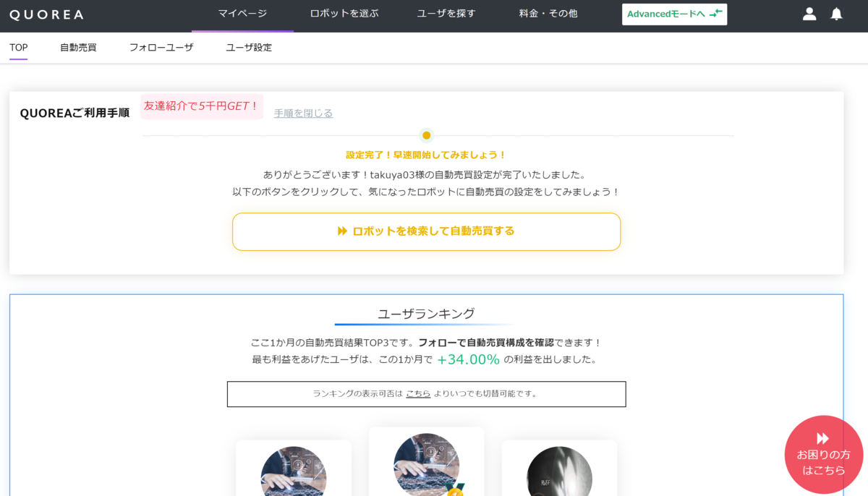Click ロボットを検索して自動売買する button
Image resolution: width=868 pixels, height=496 pixels.
click(x=426, y=231)
